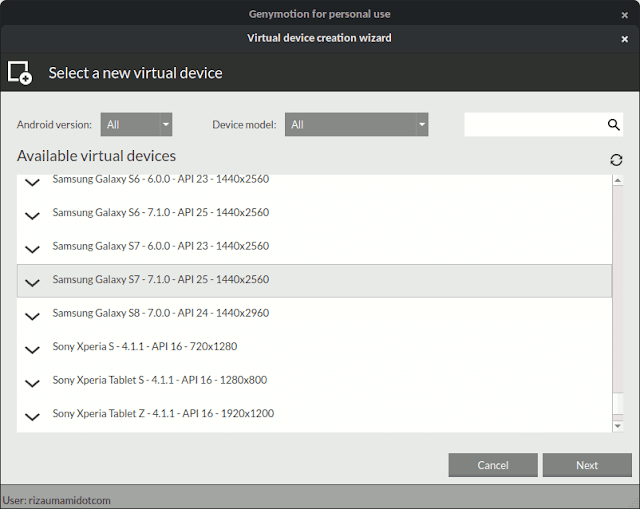The width and height of the screenshot is (640, 509).
Task: Click the device list scrollbar down arrow
Action: 618,426
